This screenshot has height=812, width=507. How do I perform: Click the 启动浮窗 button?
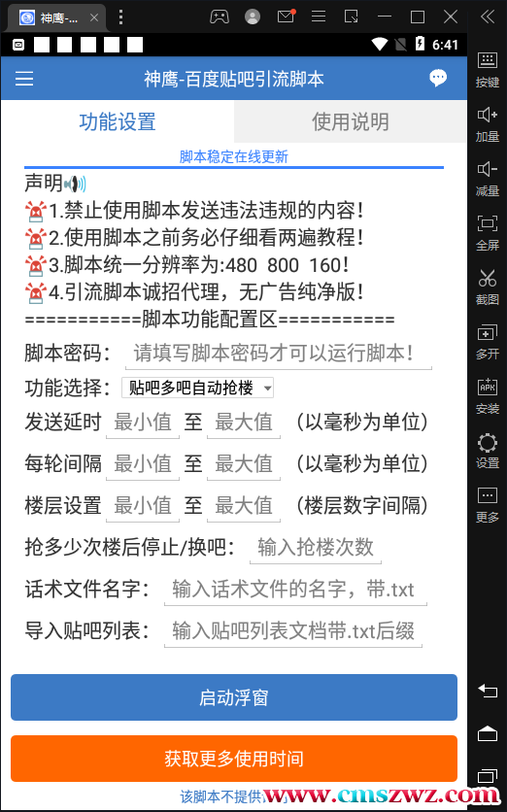pyautogui.click(x=234, y=697)
